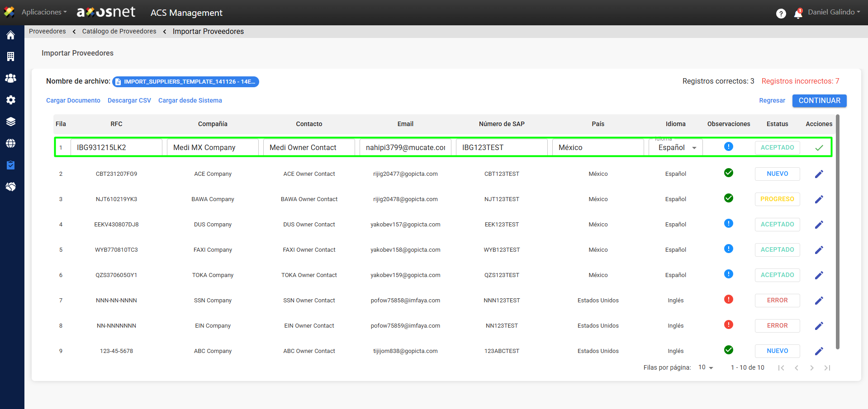Click the table vertical scrollbar
Viewport: 868px width, 409px height.
click(837, 231)
